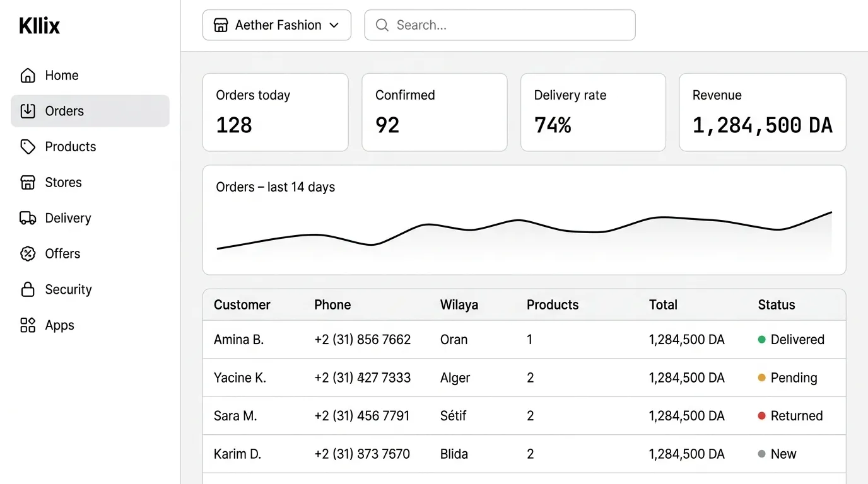Click the green Delivered status dot
Screen dimensions: 868x484
761,340
